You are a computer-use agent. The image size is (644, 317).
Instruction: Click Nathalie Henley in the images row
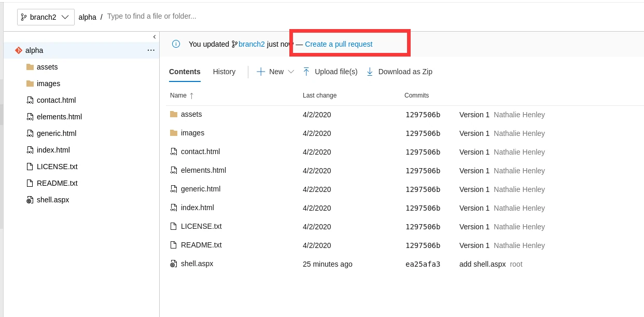(519, 133)
